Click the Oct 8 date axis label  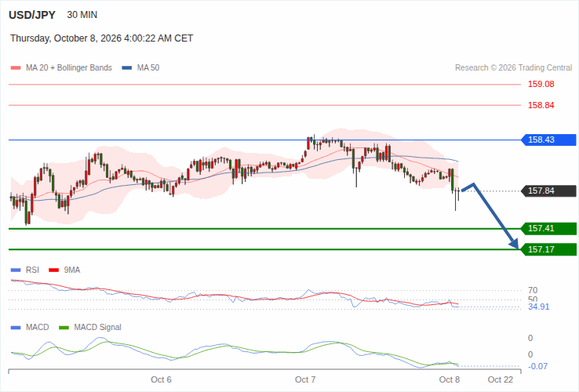pos(450,379)
